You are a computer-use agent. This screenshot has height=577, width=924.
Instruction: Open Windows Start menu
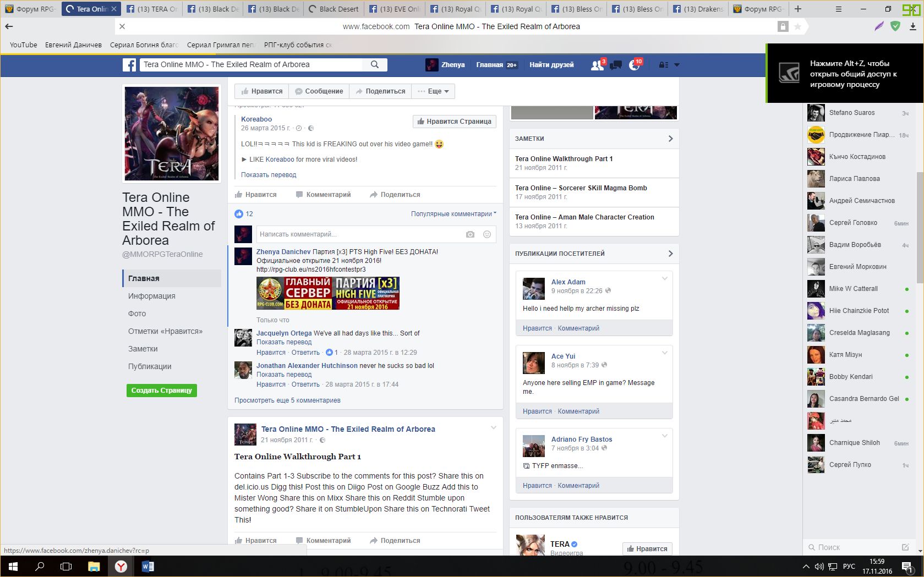tap(13, 566)
